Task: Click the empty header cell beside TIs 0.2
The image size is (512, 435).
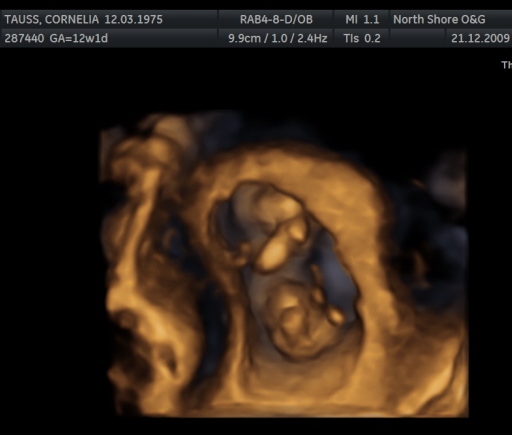Action: pos(417,38)
